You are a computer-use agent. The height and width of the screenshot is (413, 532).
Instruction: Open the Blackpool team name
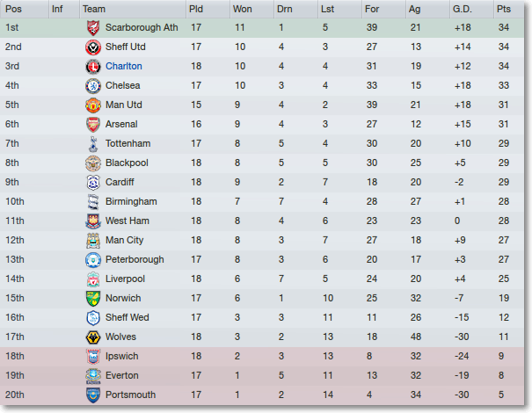coord(127,163)
